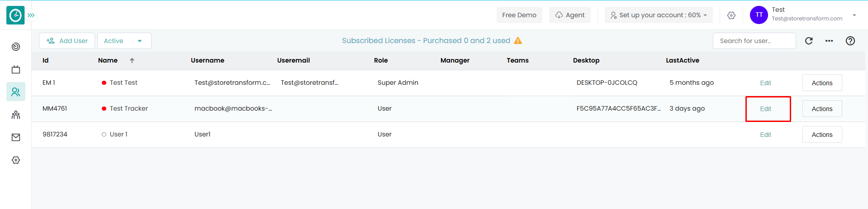Viewport: 868px width, 209px height.
Task: Click the name Test Tracker
Action: click(129, 108)
